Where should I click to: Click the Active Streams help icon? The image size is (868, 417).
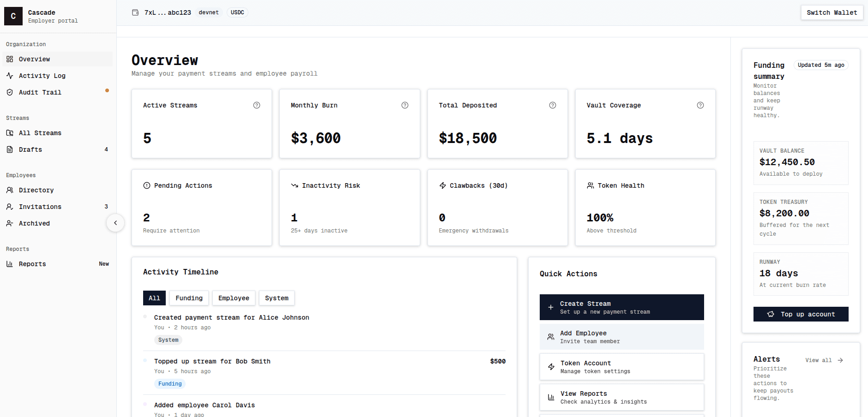click(257, 105)
